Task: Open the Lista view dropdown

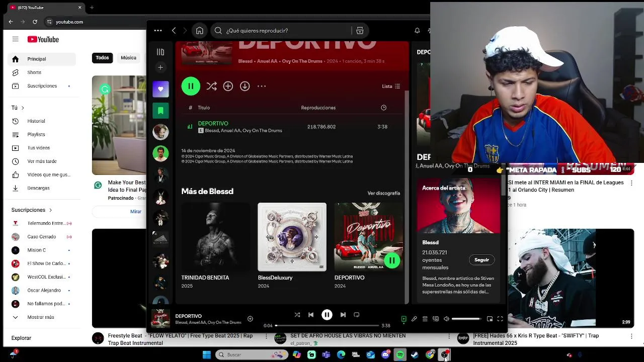Action: [391, 86]
